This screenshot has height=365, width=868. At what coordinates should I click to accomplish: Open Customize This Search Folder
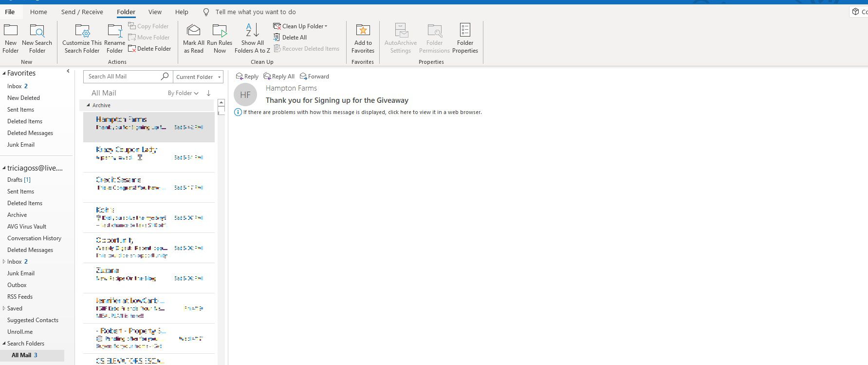[x=82, y=38]
